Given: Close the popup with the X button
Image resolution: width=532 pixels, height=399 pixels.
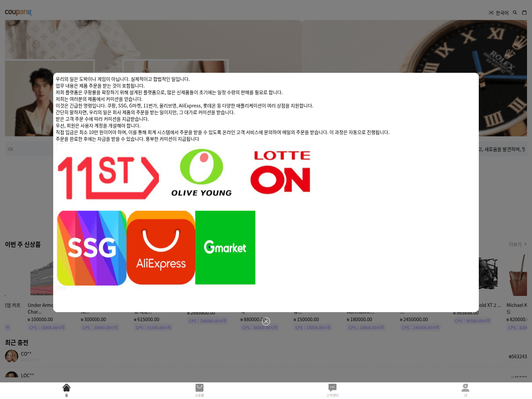Looking at the screenshot, I should [x=266, y=322].
